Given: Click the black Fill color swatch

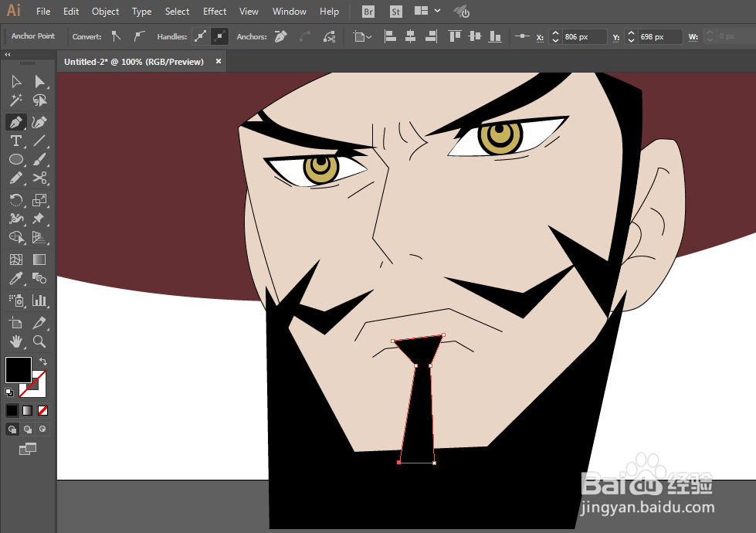Looking at the screenshot, I should [19, 370].
